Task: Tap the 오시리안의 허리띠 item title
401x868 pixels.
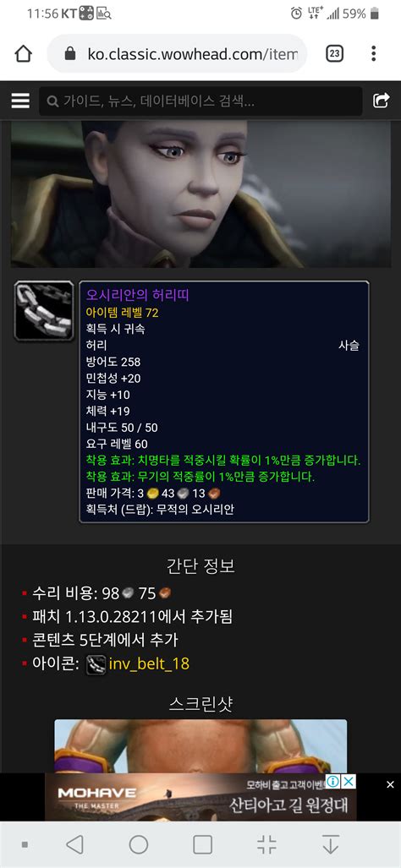Action: click(x=138, y=296)
